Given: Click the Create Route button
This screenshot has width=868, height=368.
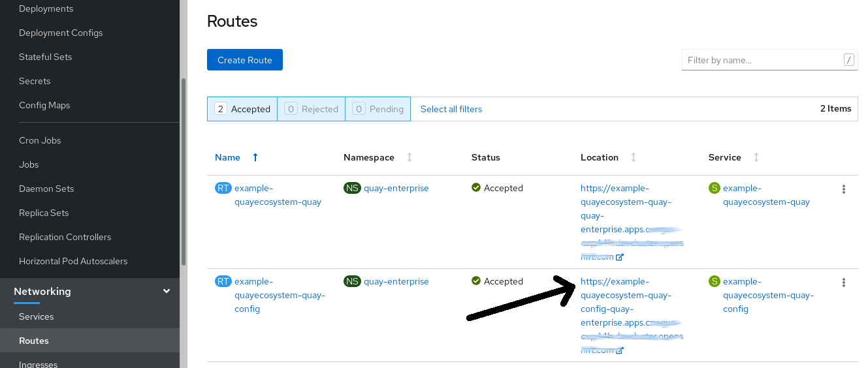Looking at the screenshot, I should [244, 60].
